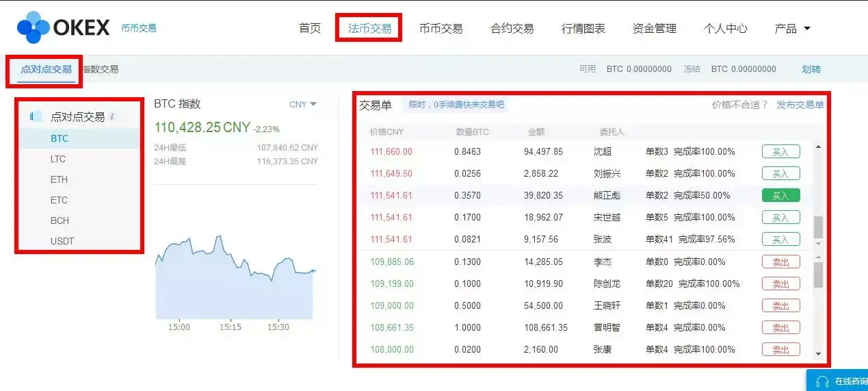
Task: Click the OKEX logo
Action: pyautogui.click(x=63, y=27)
